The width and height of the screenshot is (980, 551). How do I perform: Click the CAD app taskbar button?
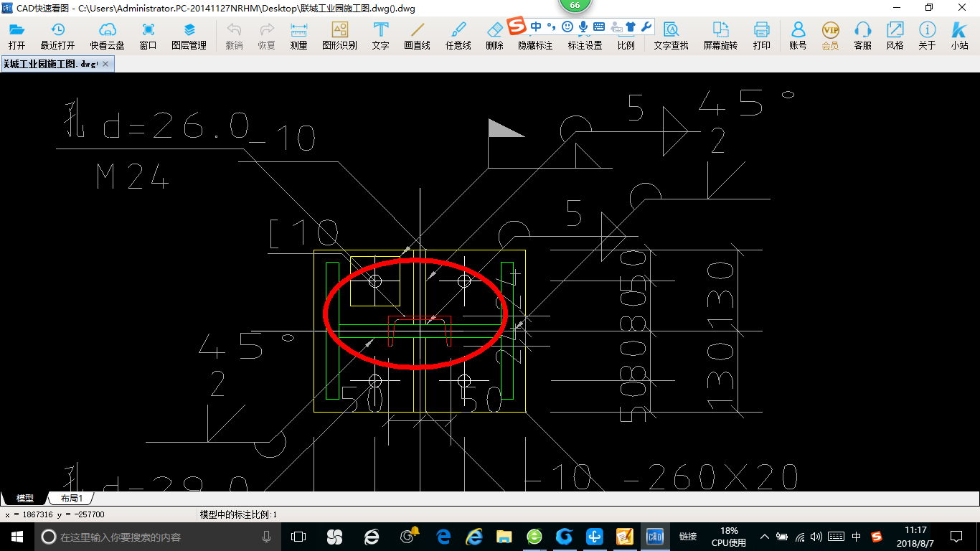click(x=654, y=536)
